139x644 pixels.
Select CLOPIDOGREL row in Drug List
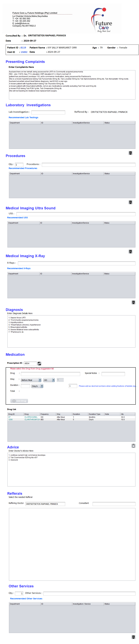pos(31,417)
